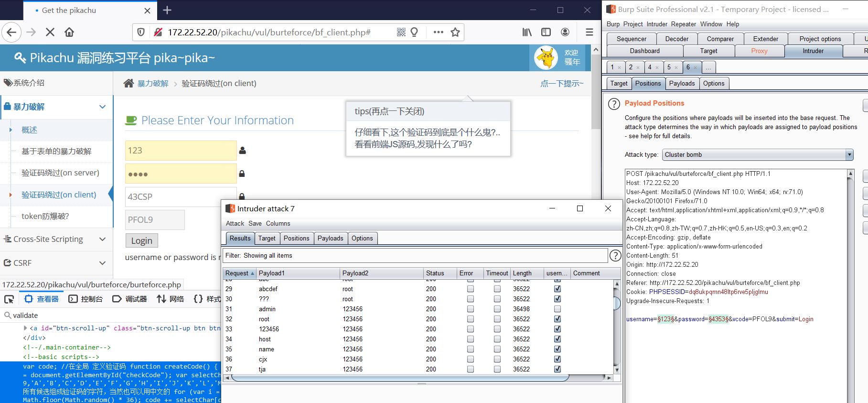Screen dimensions: 868x403
Task: Click vertical scrollbar of Intruder results table
Action: pos(617,303)
